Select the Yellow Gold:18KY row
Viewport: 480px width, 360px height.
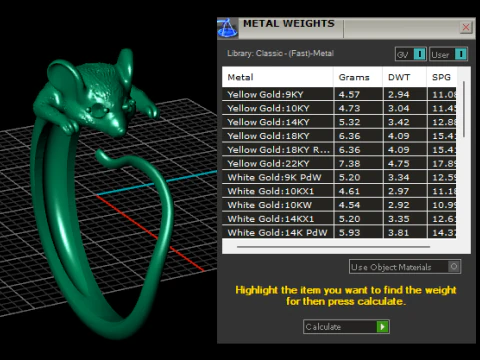point(339,136)
